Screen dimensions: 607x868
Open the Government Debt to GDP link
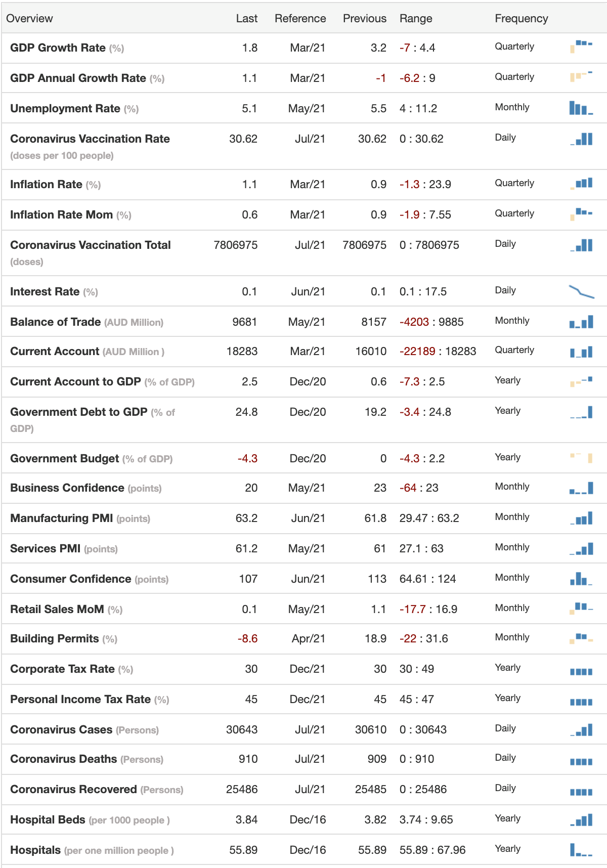[x=78, y=412]
